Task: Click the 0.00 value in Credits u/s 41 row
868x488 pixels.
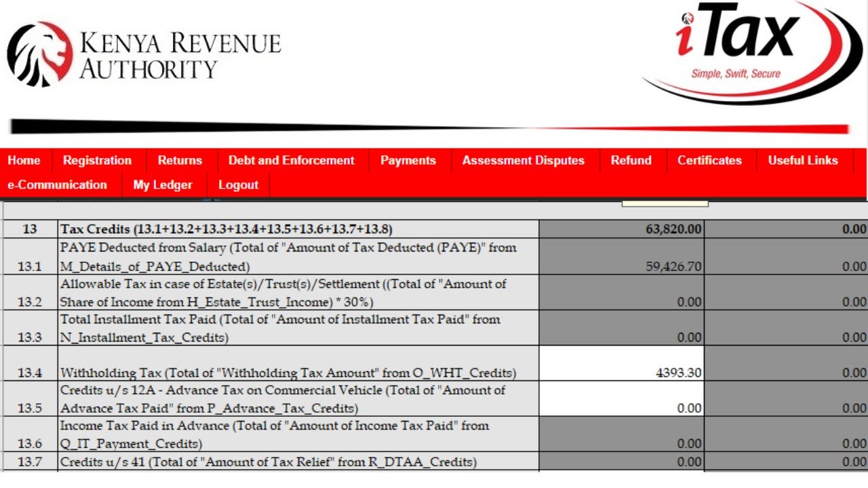Action: click(689, 462)
